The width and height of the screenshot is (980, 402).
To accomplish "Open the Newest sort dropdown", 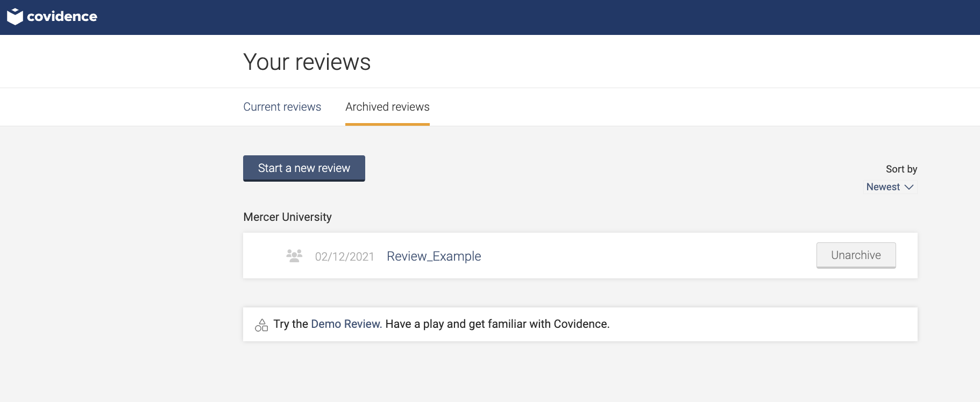I will coord(883,187).
